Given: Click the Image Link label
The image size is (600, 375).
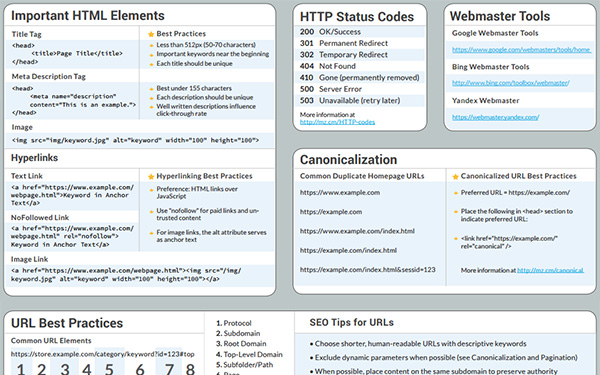Looking at the screenshot, I should 29,259.
